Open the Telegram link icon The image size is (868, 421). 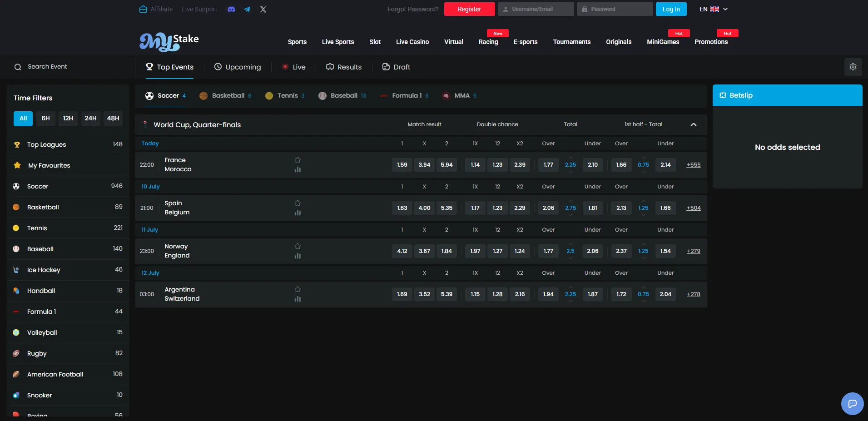(247, 9)
